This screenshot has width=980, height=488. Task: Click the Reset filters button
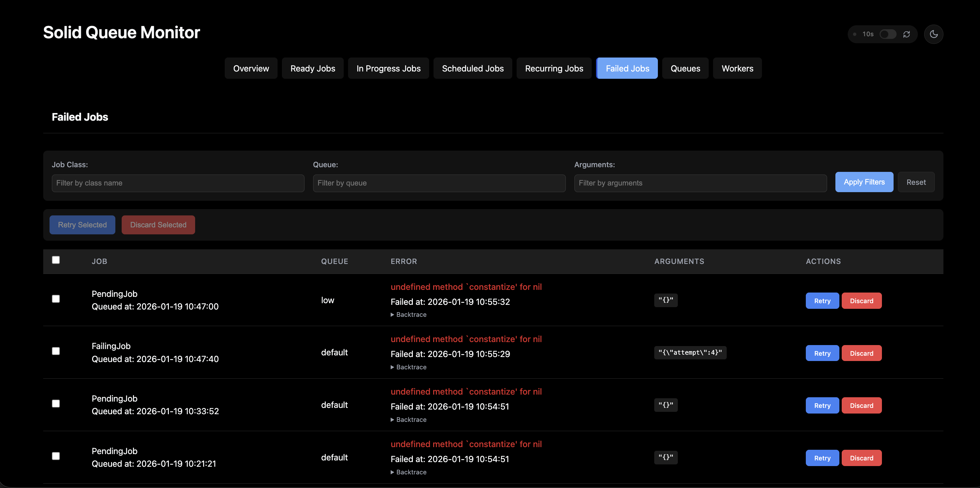(x=916, y=182)
